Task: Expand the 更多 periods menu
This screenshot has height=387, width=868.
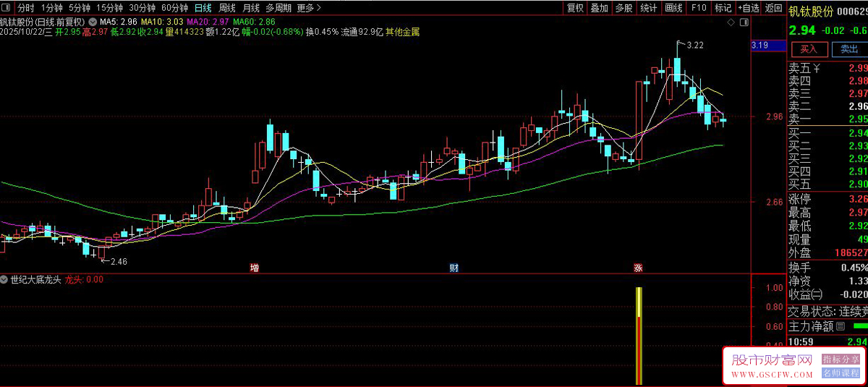Action: coord(309,8)
